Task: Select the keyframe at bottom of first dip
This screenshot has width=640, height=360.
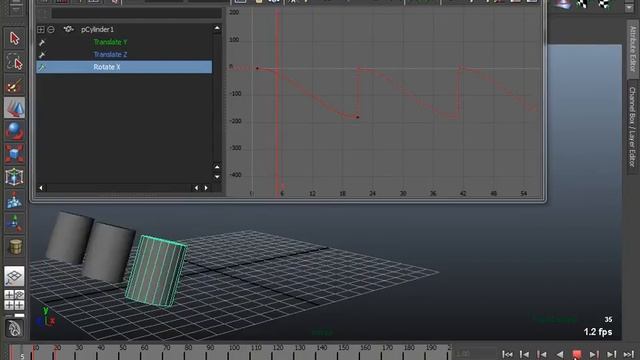Action: coord(358,117)
